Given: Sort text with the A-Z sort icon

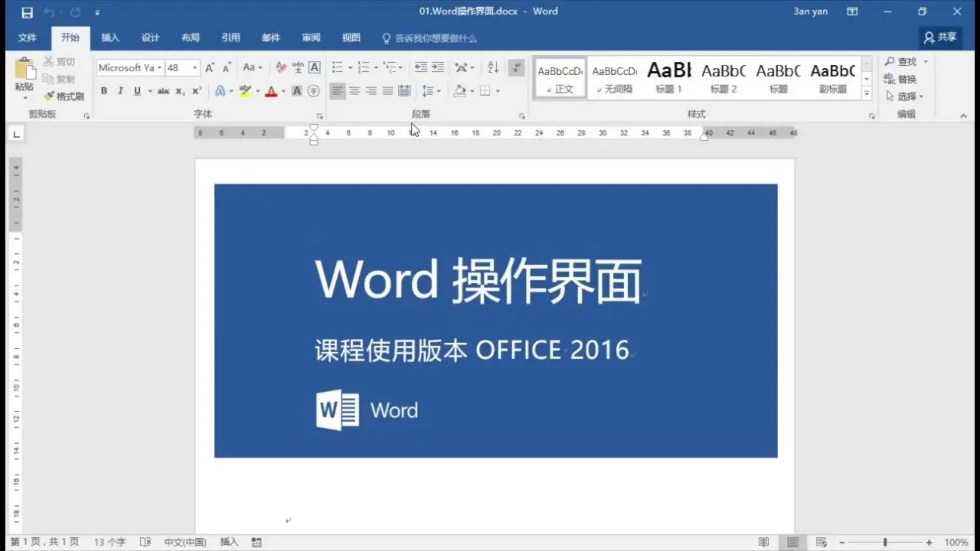Looking at the screenshot, I should (x=493, y=68).
